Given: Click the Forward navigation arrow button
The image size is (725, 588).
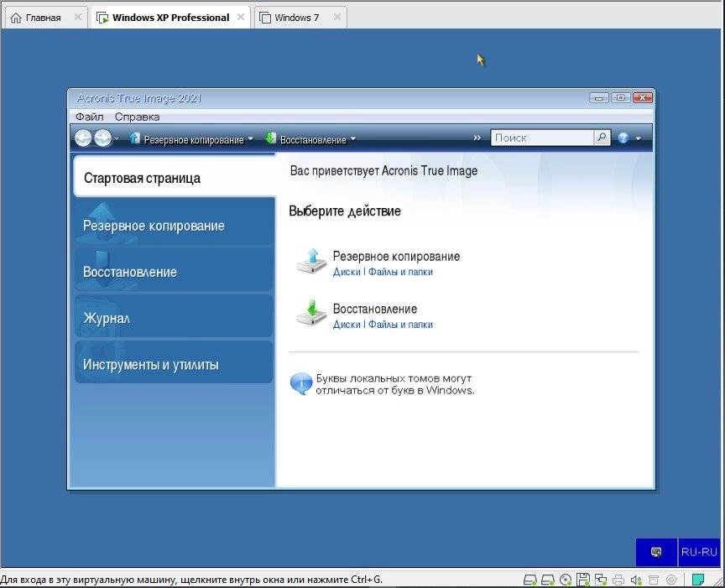Looking at the screenshot, I should point(102,138).
